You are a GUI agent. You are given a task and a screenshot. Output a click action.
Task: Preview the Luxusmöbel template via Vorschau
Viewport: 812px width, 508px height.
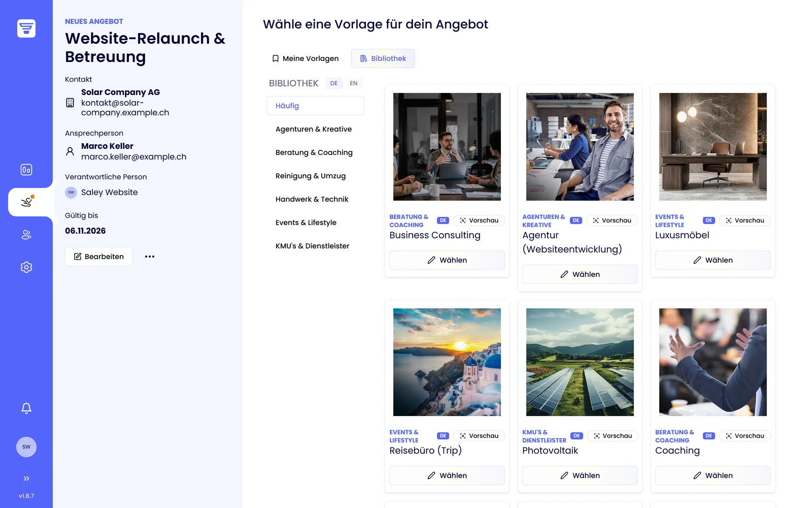click(745, 220)
